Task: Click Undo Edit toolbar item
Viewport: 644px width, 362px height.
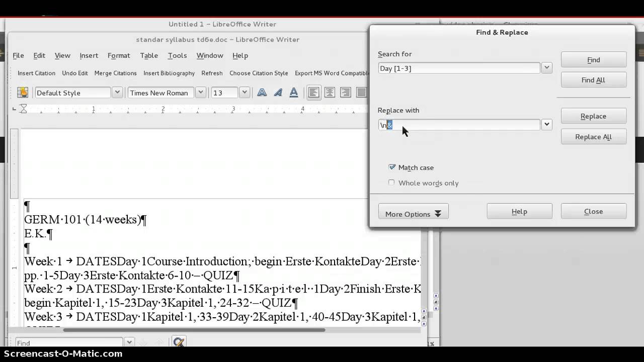Action: click(x=75, y=73)
